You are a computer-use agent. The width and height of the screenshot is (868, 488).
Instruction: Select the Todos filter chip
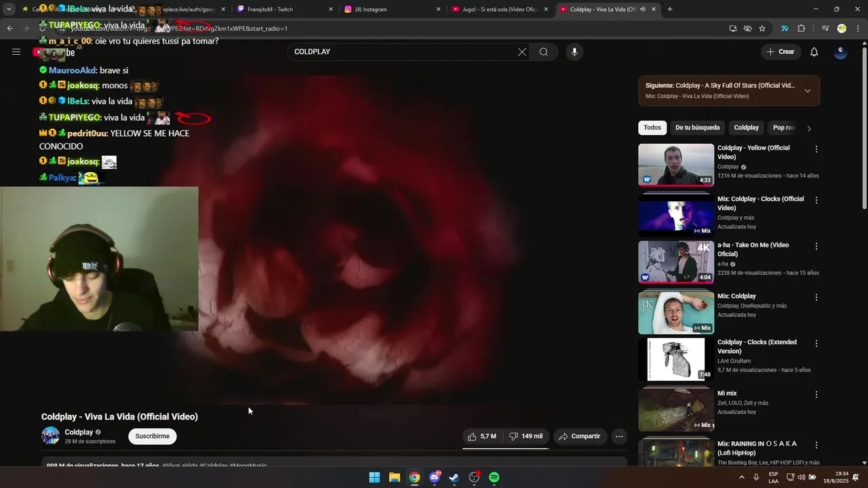click(652, 127)
